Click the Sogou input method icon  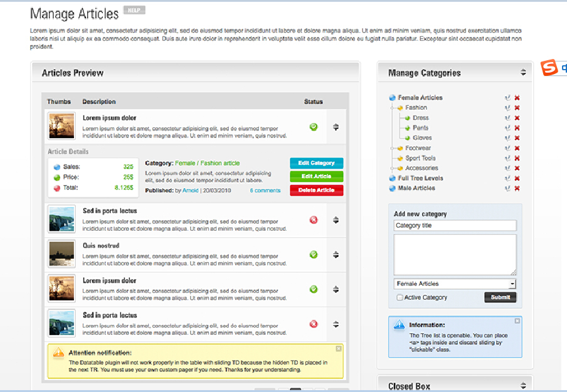tap(550, 68)
